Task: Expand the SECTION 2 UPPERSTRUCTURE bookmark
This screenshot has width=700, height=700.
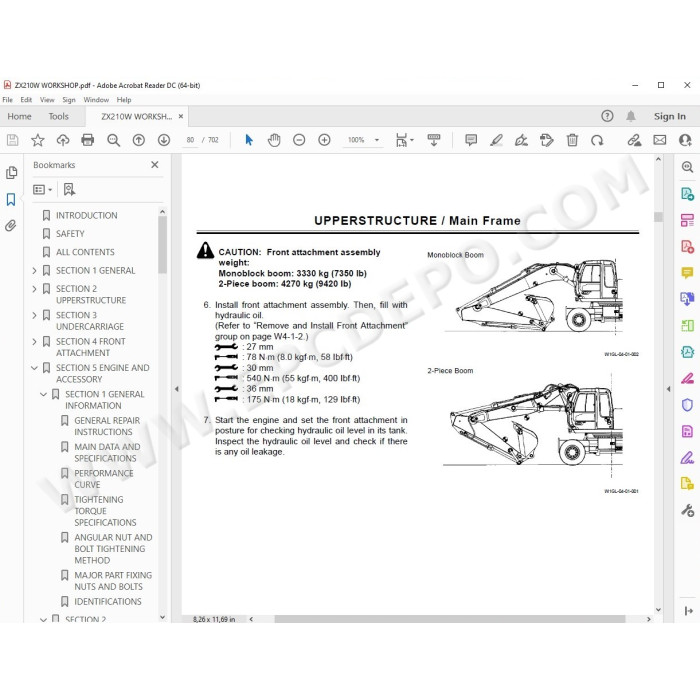Action: click(34, 289)
